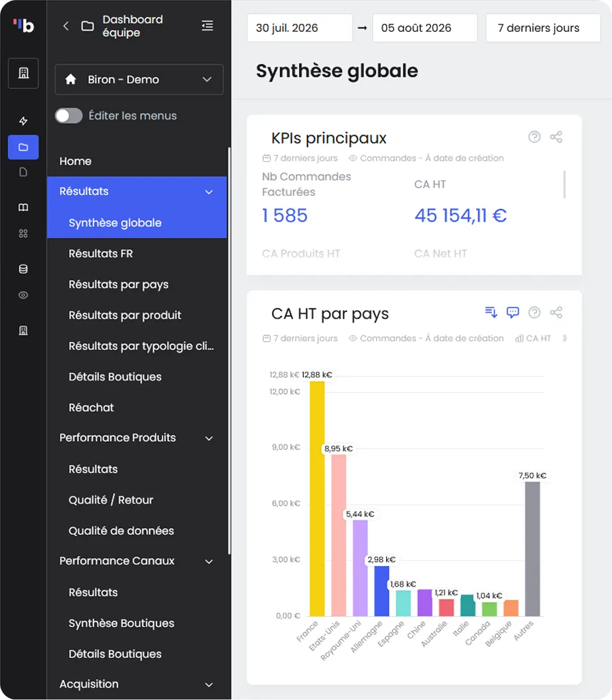612x700 pixels.
Task: Click the lightning bolt icon in rail
Action: pyautogui.click(x=23, y=121)
